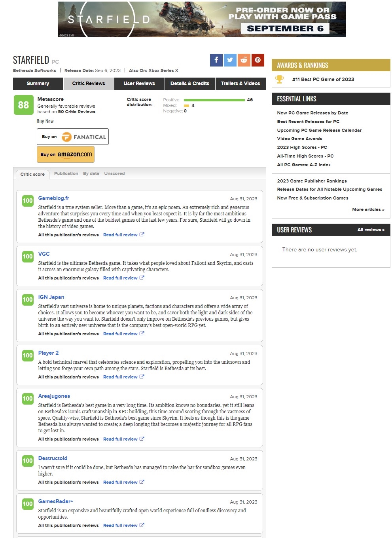Show Unscored reviews
392x538 pixels.
click(114, 173)
